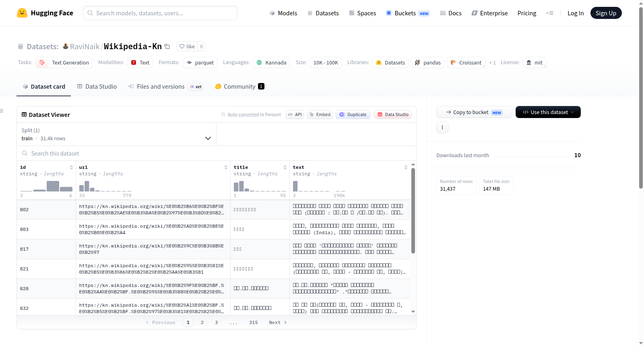This screenshot has width=644, height=347.
Task: Focus the Search this dataset field
Action: coord(217,154)
